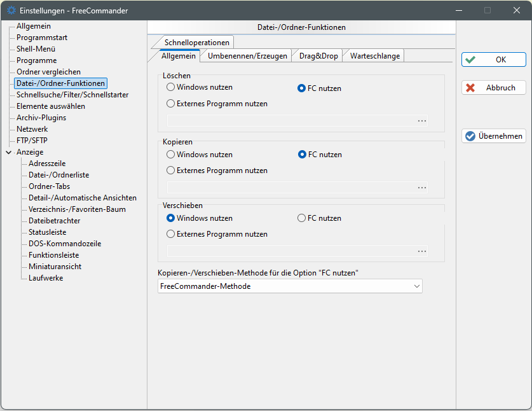The width and height of the screenshot is (532, 411).
Task: Open browse ellipsis for Löschen external program
Action: point(421,120)
